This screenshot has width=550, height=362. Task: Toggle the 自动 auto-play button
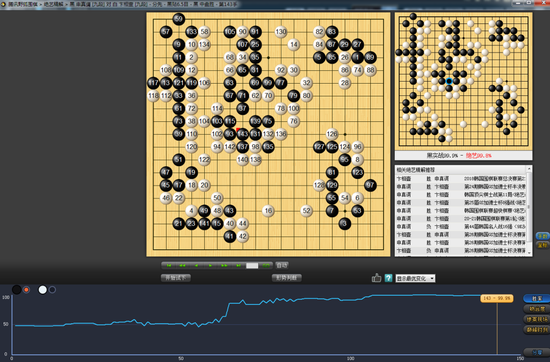click(282, 265)
